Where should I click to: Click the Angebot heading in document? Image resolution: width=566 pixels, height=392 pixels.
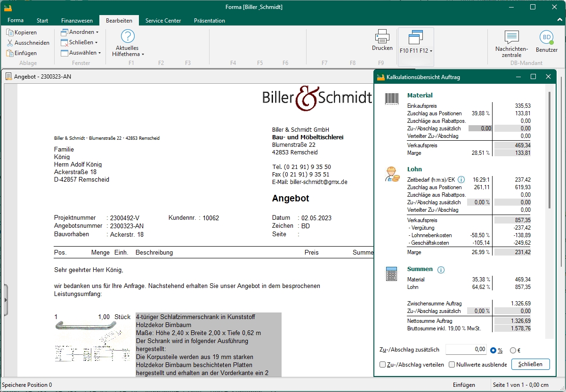(x=291, y=199)
